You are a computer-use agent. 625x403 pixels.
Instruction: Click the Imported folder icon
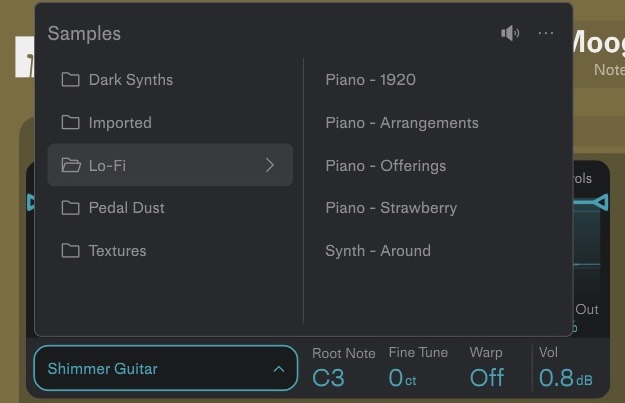pyautogui.click(x=70, y=123)
